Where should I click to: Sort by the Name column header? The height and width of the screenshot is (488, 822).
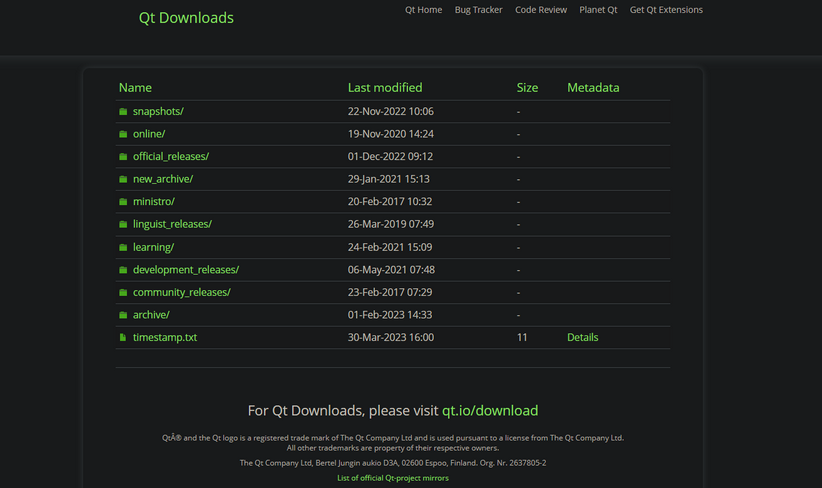135,88
